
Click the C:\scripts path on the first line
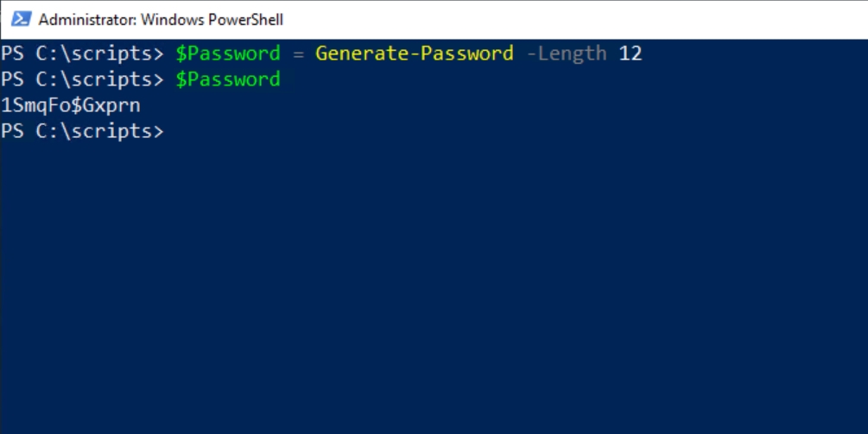click(x=94, y=53)
